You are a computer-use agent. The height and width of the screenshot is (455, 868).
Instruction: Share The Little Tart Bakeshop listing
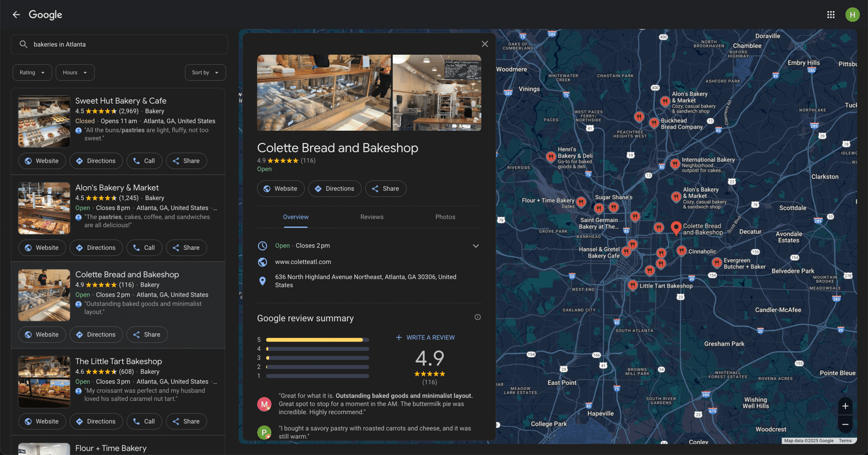186,422
